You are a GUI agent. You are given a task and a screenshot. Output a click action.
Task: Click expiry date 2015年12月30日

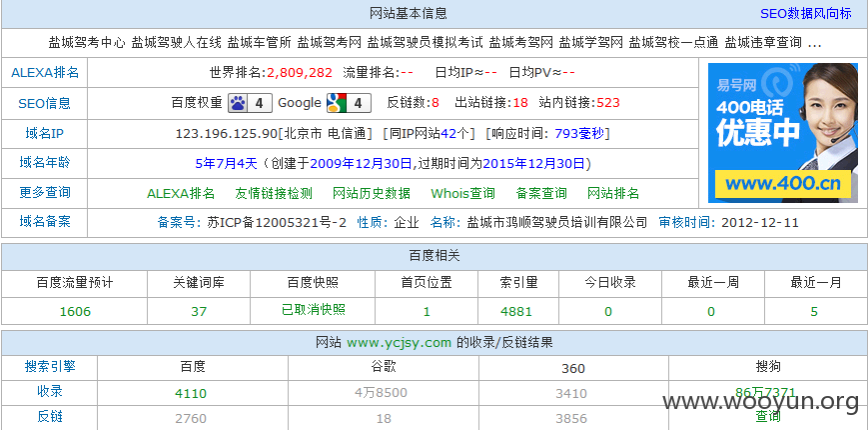pyautogui.click(x=534, y=163)
